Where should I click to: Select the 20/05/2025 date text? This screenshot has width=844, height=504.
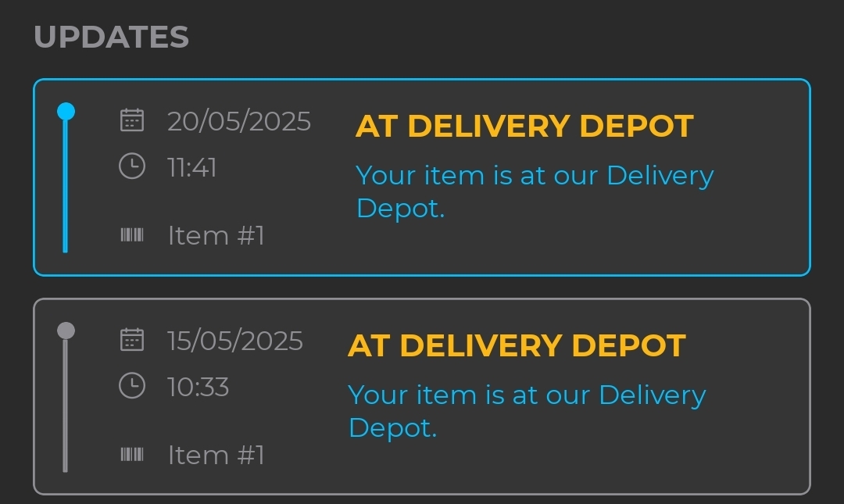pyautogui.click(x=239, y=121)
